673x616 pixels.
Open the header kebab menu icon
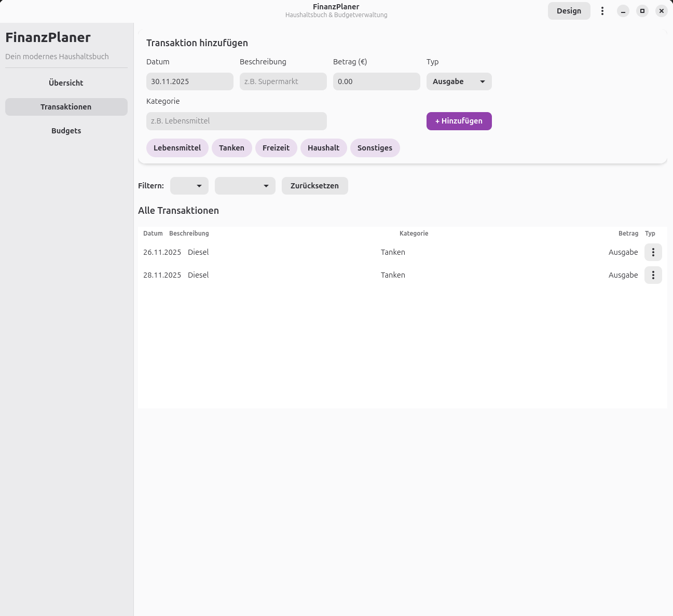coord(602,11)
